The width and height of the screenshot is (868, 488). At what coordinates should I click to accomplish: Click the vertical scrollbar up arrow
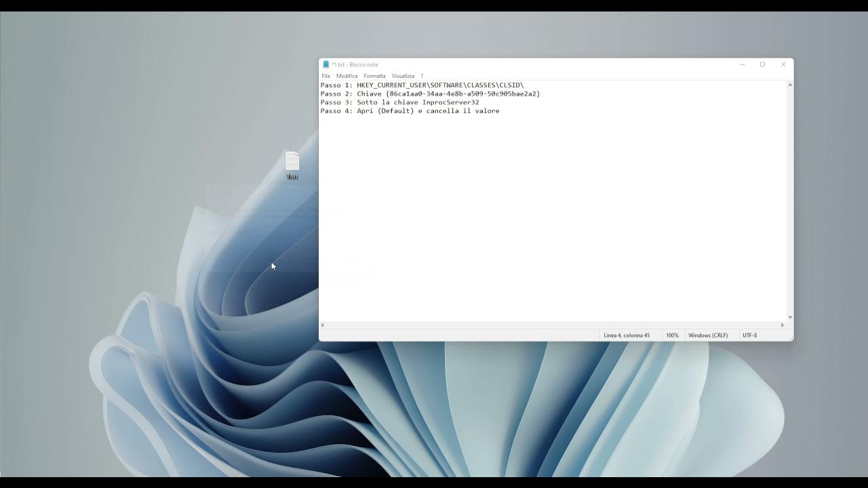(x=789, y=85)
